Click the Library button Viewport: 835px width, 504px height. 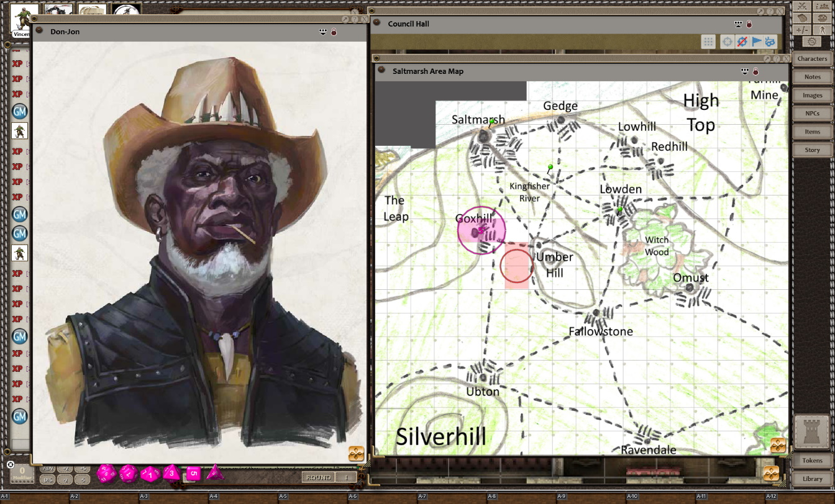[812, 479]
